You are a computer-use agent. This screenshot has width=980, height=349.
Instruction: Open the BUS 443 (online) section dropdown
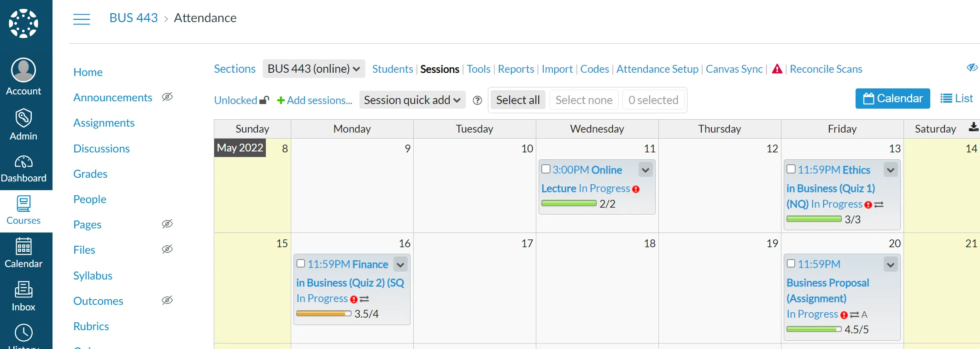314,69
